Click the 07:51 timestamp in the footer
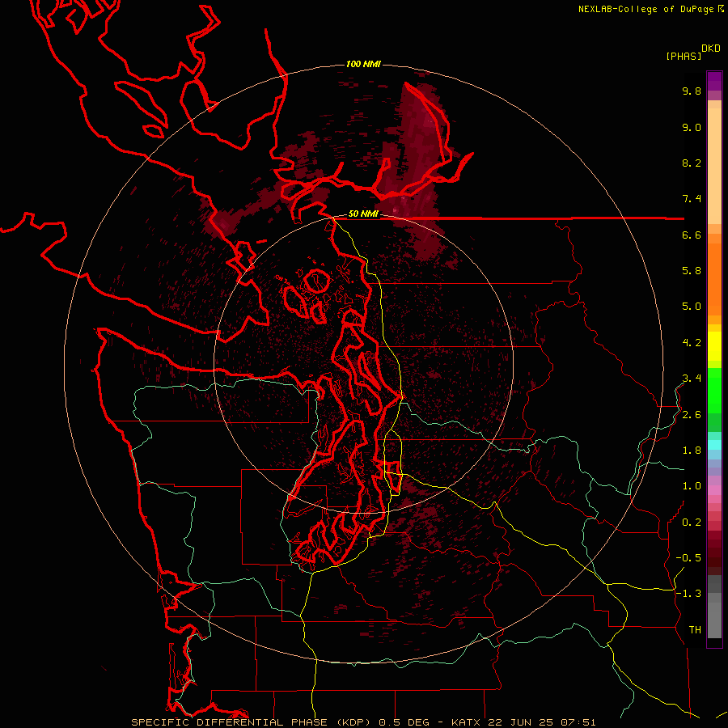Image resolution: width=728 pixels, height=728 pixels. tap(577, 722)
